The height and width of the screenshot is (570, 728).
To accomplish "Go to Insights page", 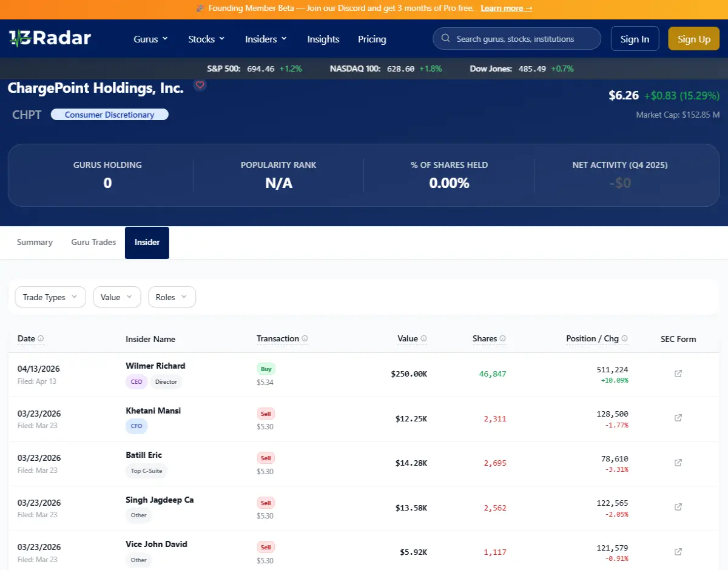I will pos(323,39).
